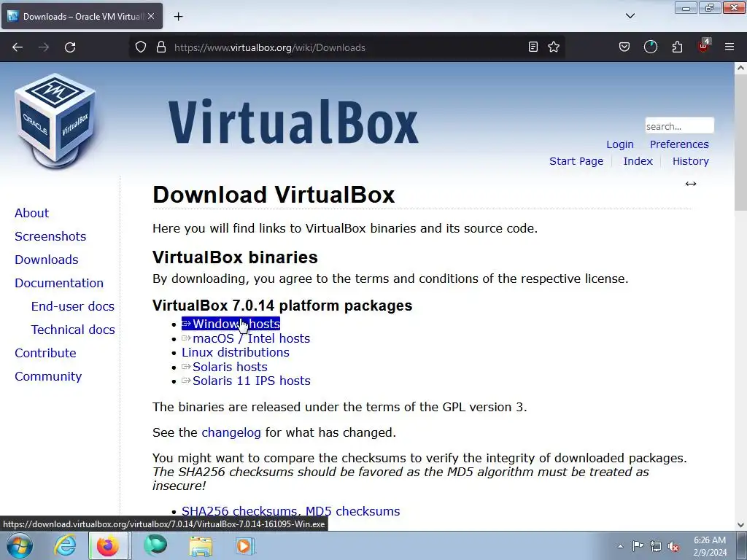Open the changelog link

point(231,432)
